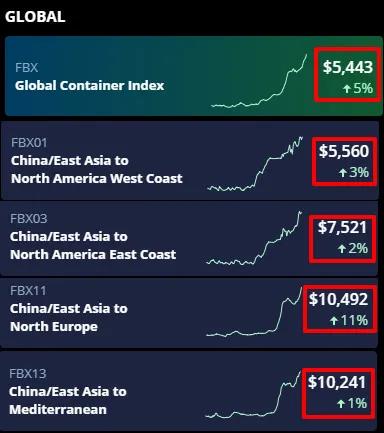The width and height of the screenshot is (384, 433).
Task: Click the $5,560 price value
Action: pos(344,151)
